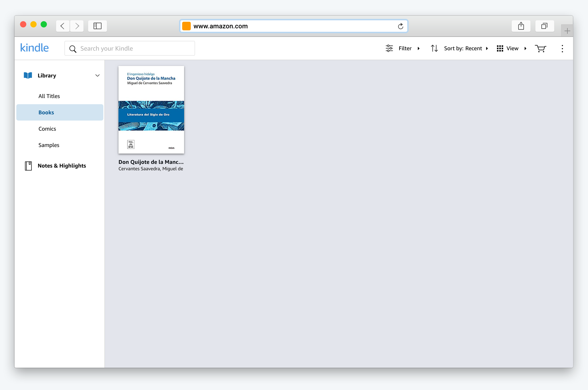
Task: Open the Don Quijote de la Mancha book
Action: (151, 110)
